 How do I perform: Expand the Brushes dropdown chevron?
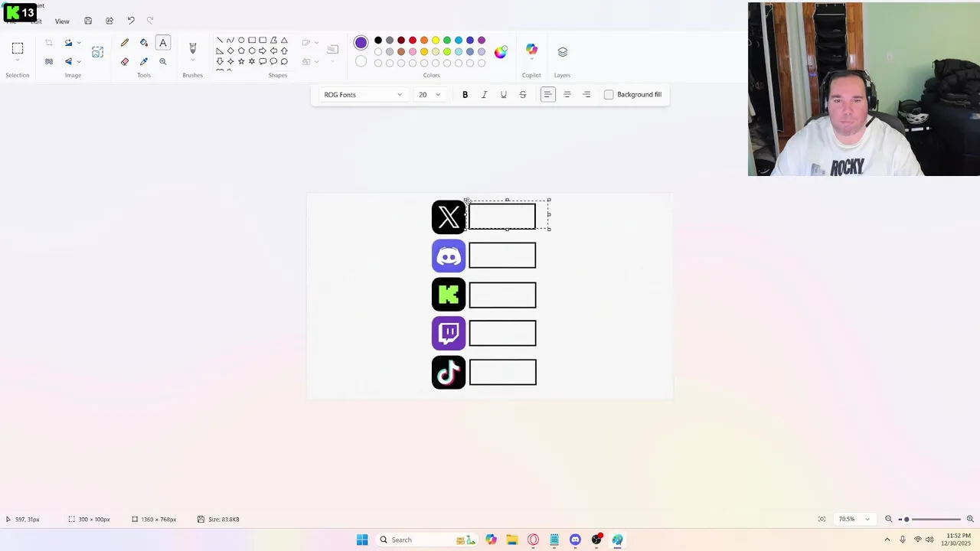point(193,61)
